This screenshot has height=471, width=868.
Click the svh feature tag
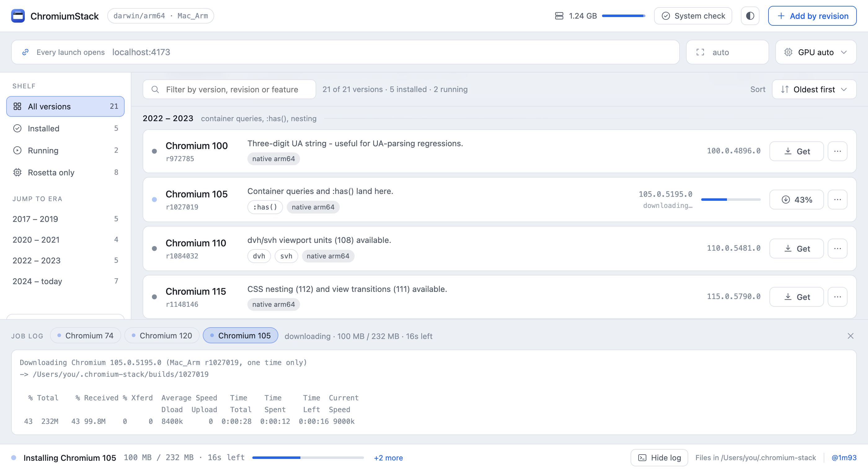click(286, 256)
